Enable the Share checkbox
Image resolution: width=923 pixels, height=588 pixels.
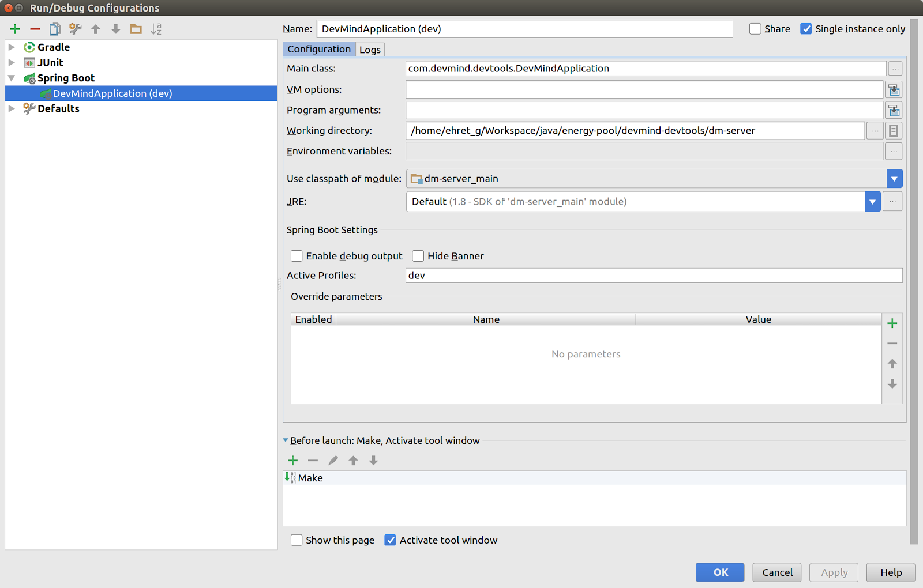[755, 29]
